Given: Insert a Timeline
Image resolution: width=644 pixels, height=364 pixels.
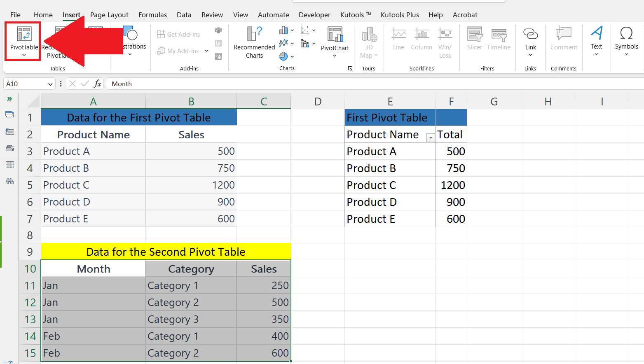Looking at the screenshot, I should coord(499,39).
